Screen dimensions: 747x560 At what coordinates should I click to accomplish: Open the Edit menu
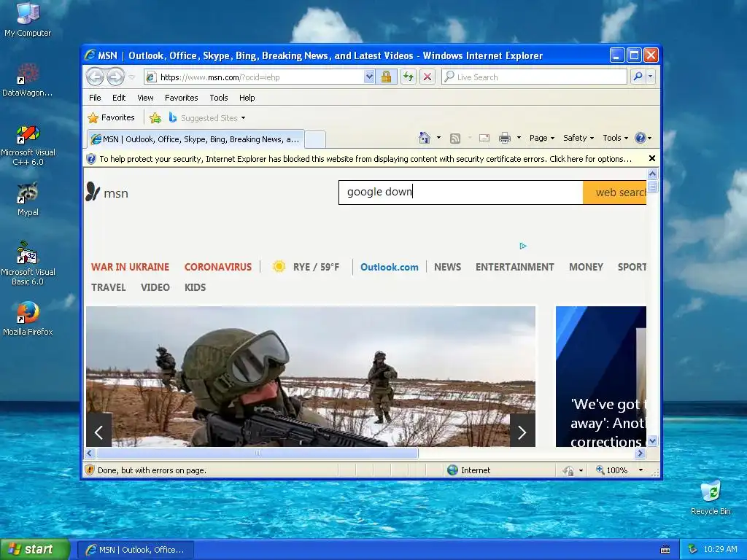click(119, 98)
